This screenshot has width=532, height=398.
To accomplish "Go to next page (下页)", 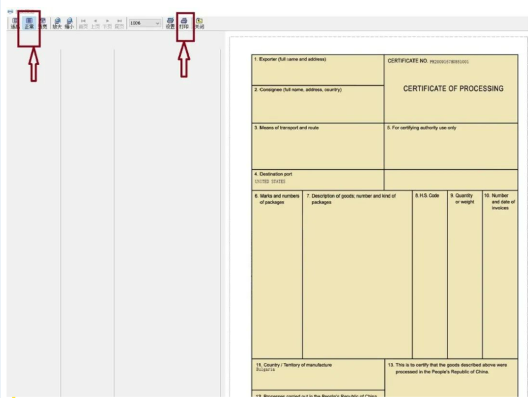I will [107, 23].
